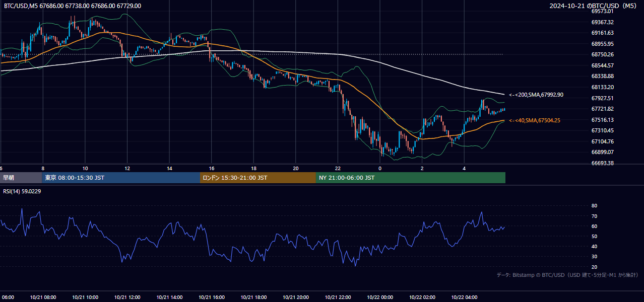Click the RSI scale value 30

tap(594, 257)
